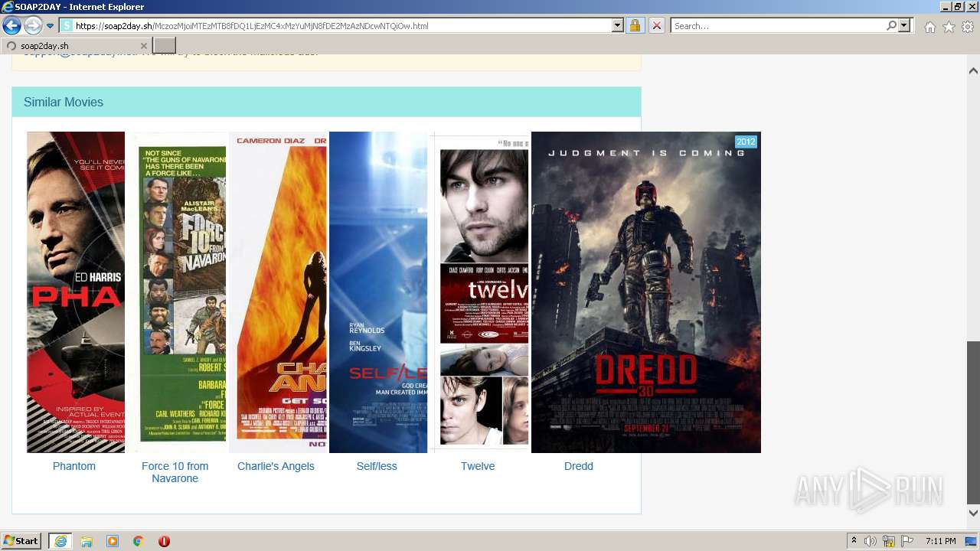Open the Tools gear icon
The width and height of the screenshot is (980, 551).
(x=968, y=27)
